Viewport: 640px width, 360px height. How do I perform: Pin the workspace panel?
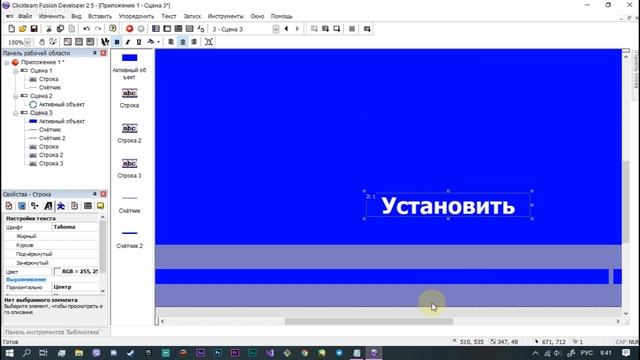tap(95, 53)
